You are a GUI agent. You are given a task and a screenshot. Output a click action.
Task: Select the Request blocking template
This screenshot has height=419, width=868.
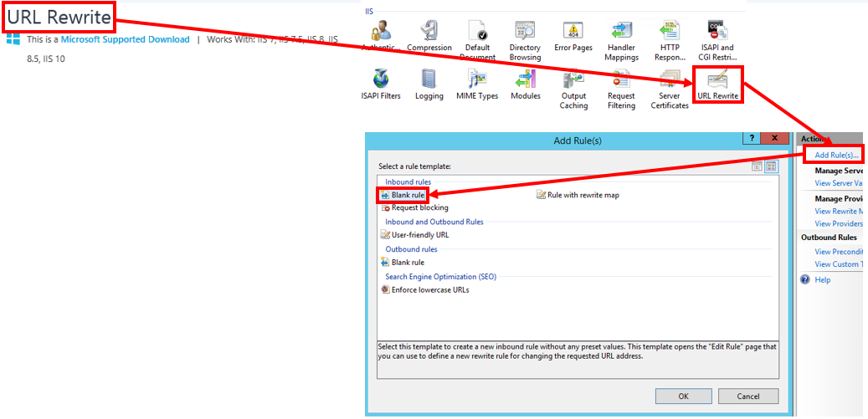415,208
